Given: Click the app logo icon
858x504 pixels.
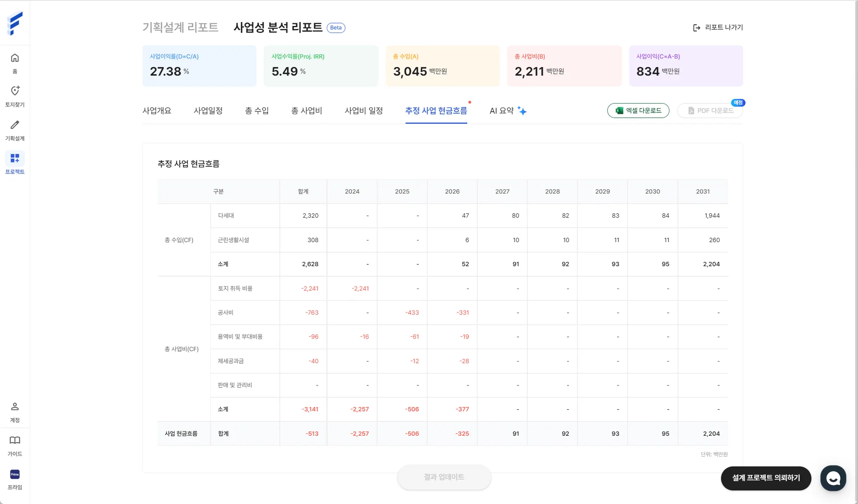Looking at the screenshot, I should (15, 23).
